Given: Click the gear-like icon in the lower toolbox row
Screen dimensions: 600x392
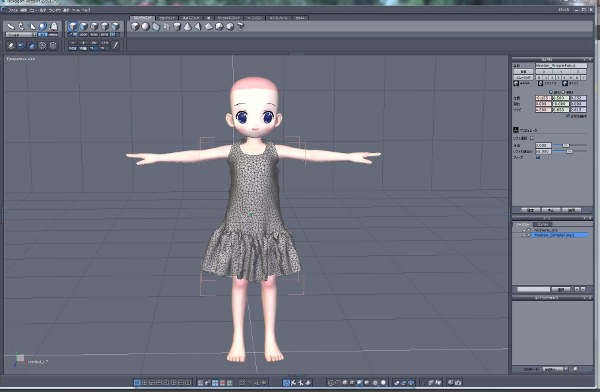Looking at the screenshot, I should pos(42,46).
